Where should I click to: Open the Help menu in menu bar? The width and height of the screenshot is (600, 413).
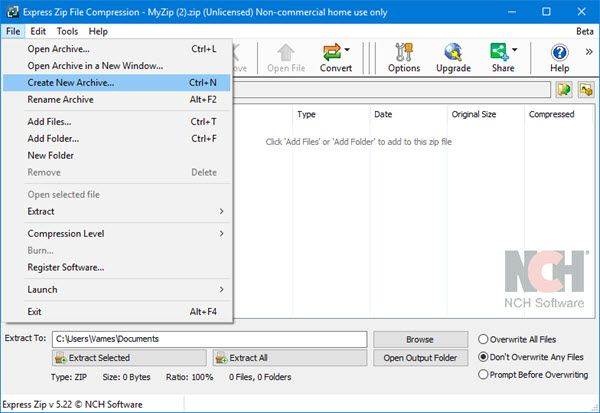(x=98, y=31)
